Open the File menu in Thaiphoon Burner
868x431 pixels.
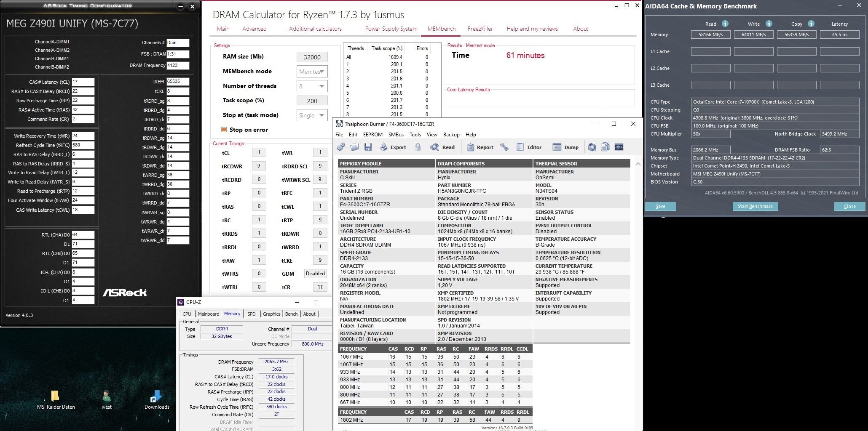[x=339, y=135]
